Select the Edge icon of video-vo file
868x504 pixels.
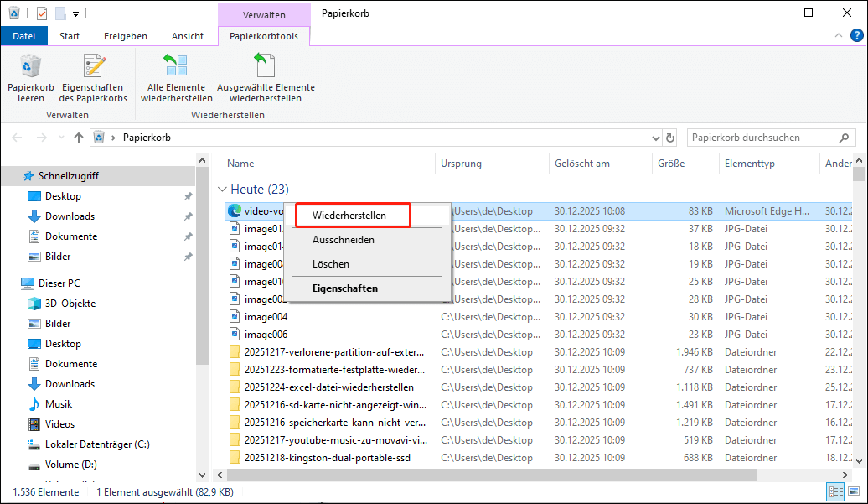pyautogui.click(x=235, y=211)
